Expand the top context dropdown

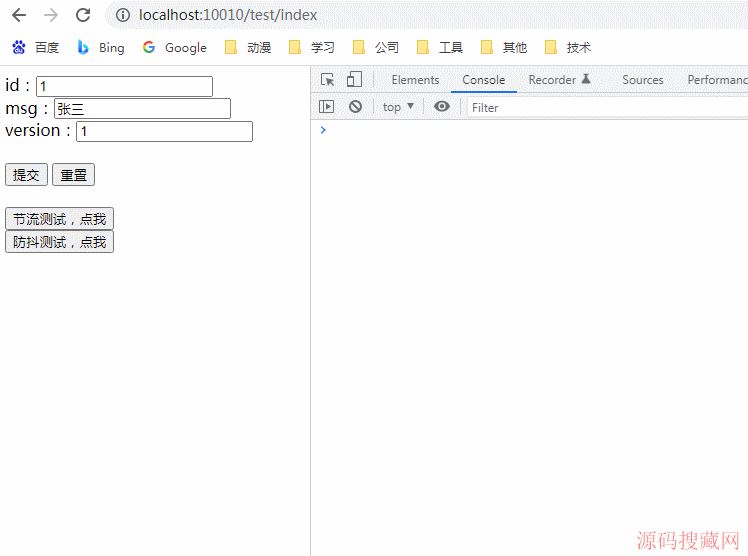(398, 107)
